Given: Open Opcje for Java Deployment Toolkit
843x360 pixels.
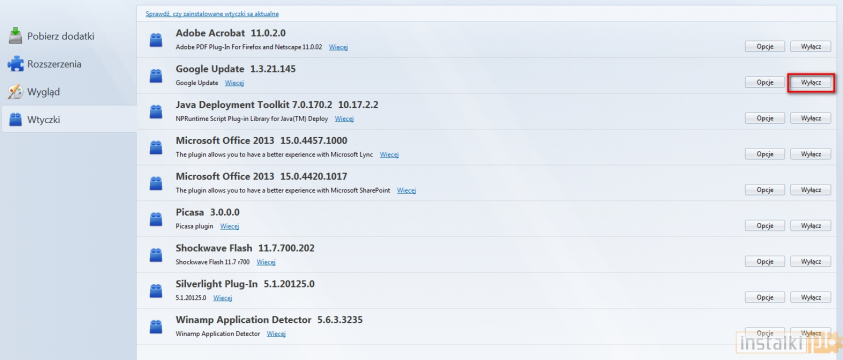Looking at the screenshot, I should pyautogui.click(x=765, y=118).
